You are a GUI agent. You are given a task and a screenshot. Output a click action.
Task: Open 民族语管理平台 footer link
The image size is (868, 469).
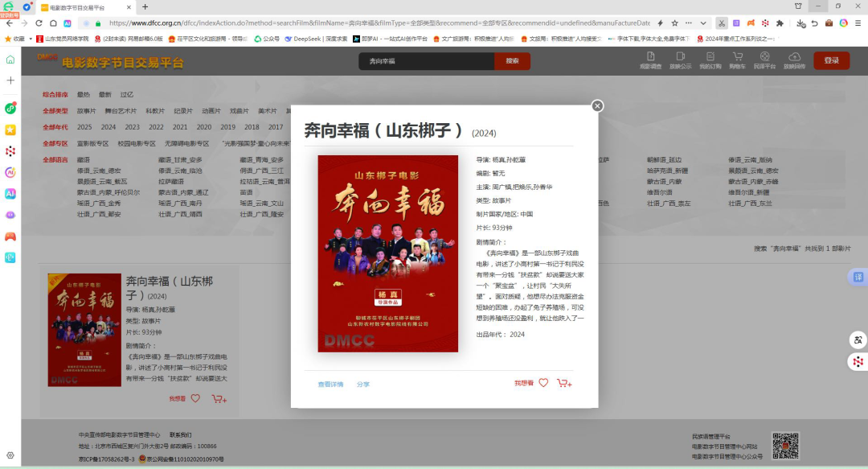tap(710, 436)
